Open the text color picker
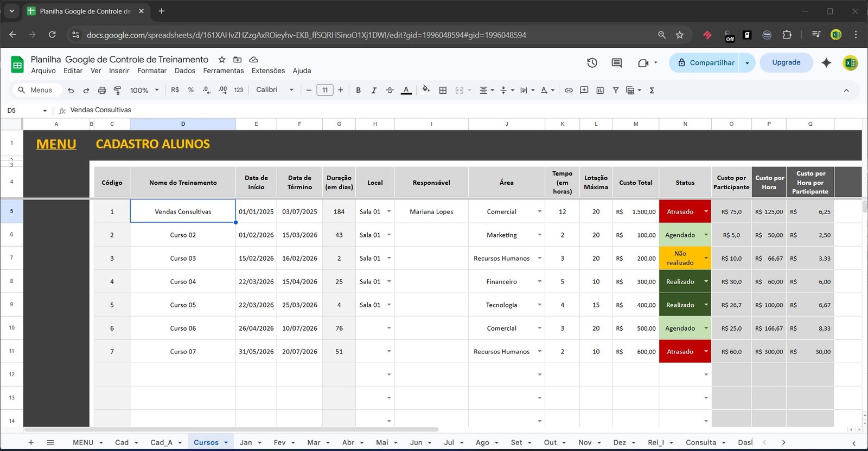868x451 pixels. (x=406, y=91)
